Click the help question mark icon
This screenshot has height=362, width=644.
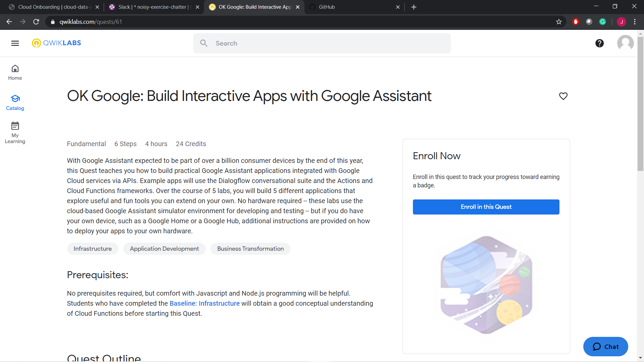(x=599, y=43)
